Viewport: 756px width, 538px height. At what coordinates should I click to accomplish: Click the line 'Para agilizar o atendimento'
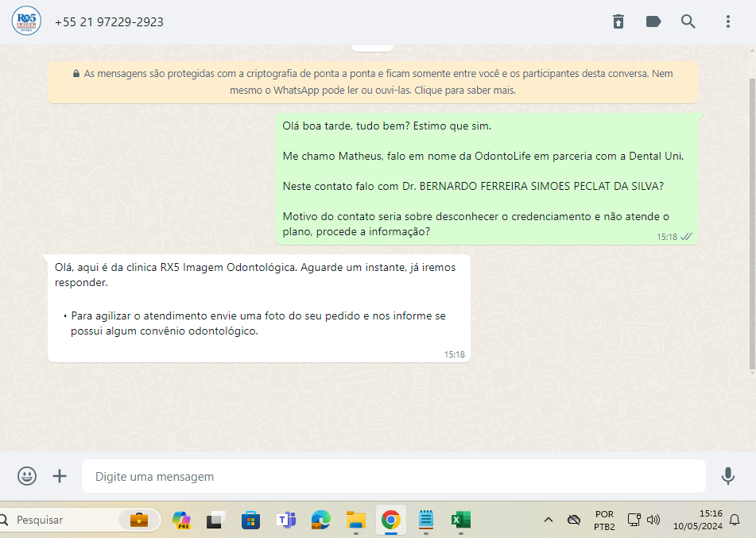[258, 323]
